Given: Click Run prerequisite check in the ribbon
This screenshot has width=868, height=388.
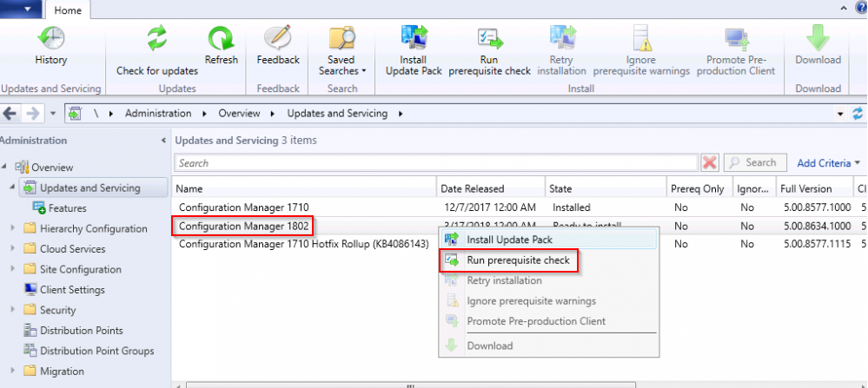Looking at the screenshot, I should [489, 51].
